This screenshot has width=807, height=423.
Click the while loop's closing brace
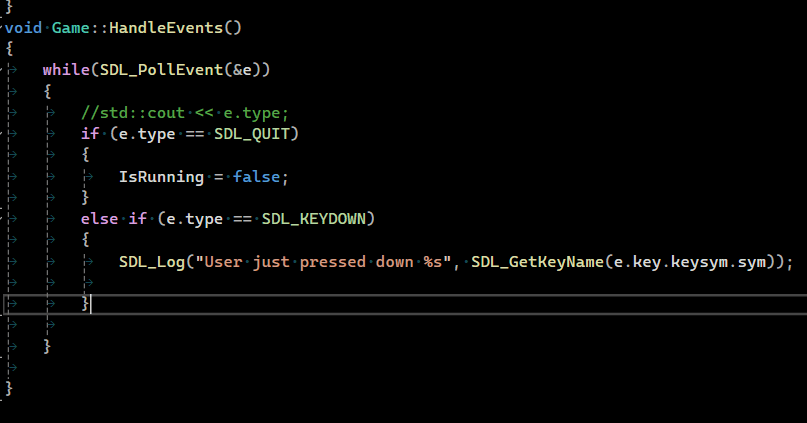47,345
